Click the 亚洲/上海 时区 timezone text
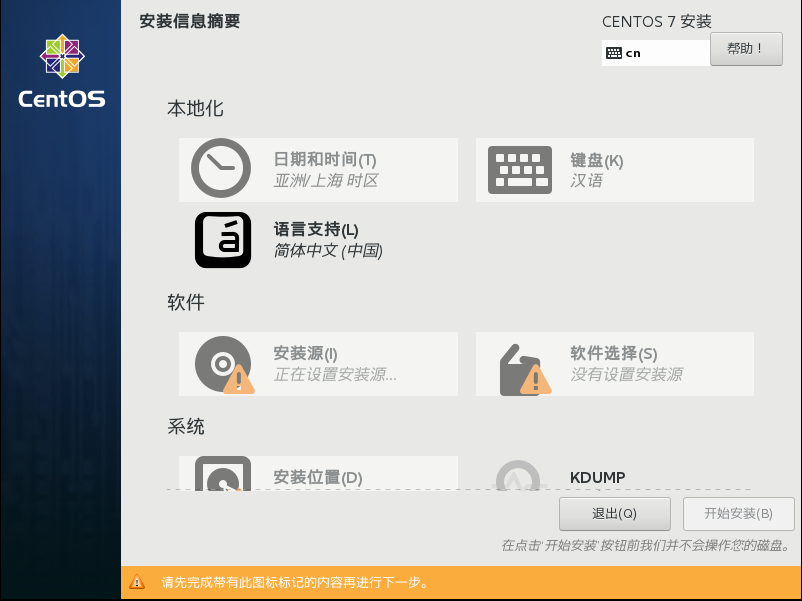 [326, 181]
